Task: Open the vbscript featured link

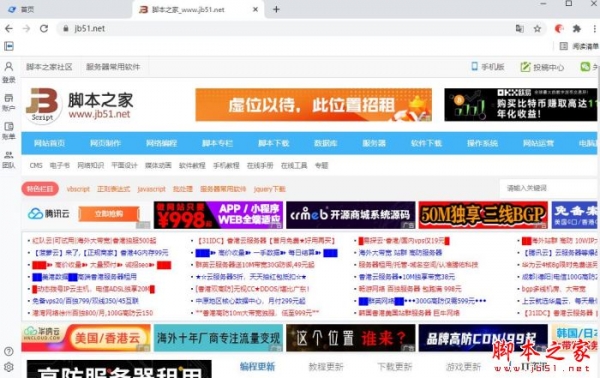Action: coord(78,189)
